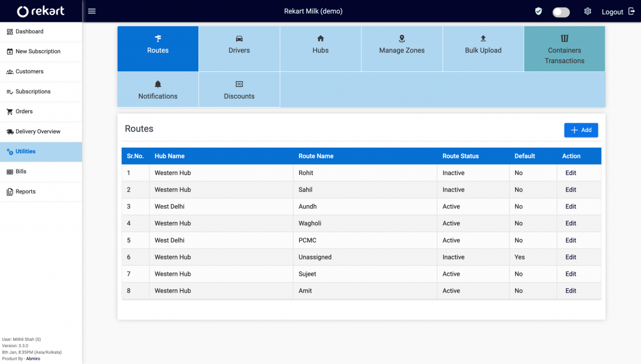641x364 pixels.
Task: Open the Notifications tab
Action: 158,89
